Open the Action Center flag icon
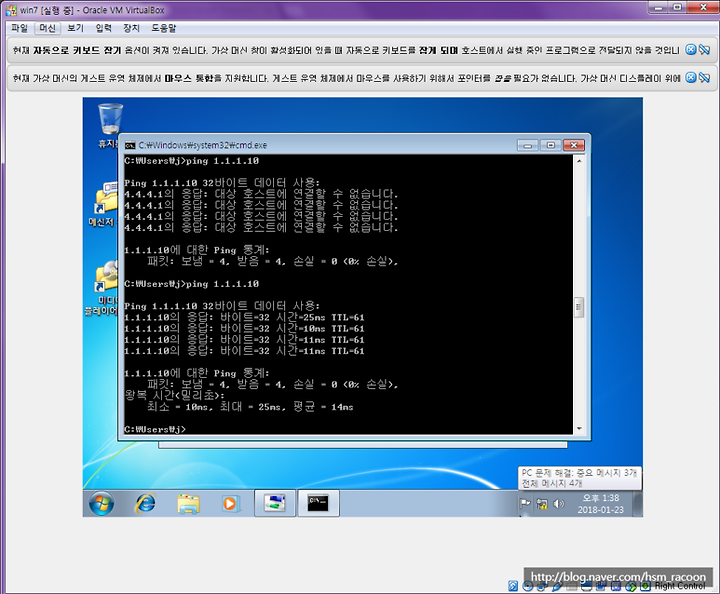 pyautogui.click(x=525, y=504)
